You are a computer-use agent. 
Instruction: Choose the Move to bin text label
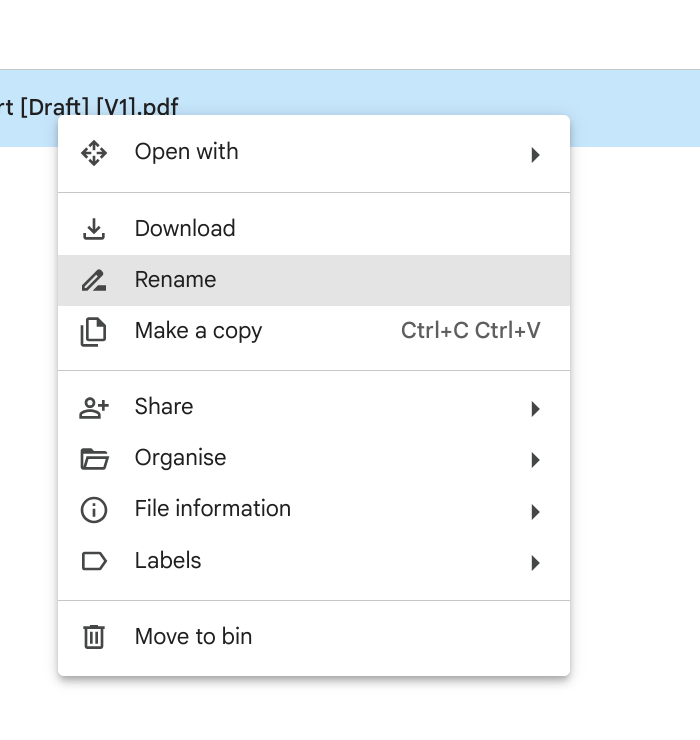point(193,637)
